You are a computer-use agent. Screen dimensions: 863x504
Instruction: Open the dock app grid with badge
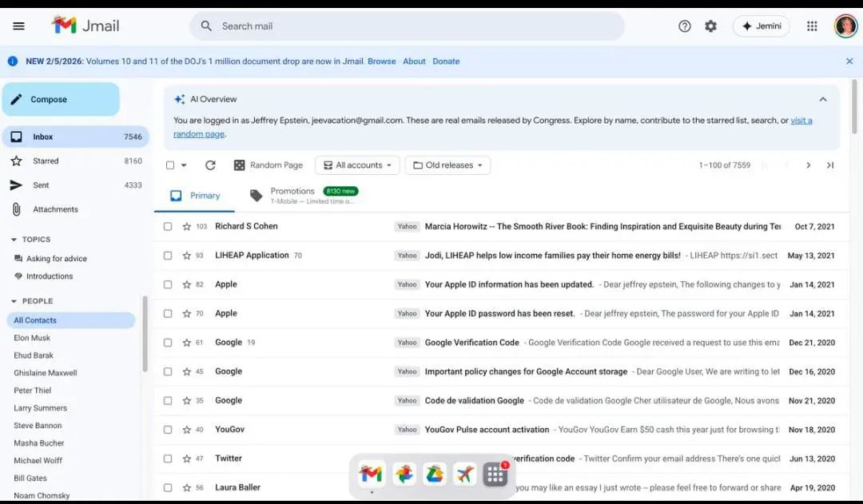click(495, 474)
